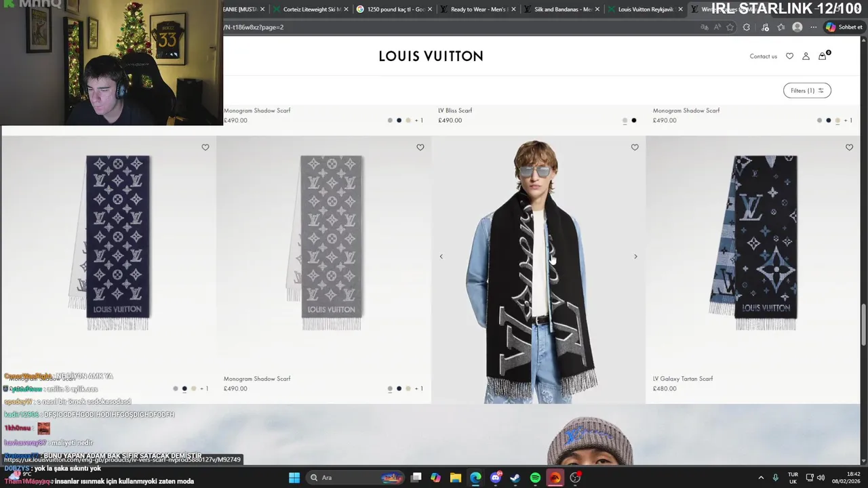Show previous image on the model scarf card
Image resolution: width=868 pixels, height=488 pixels.
click(x=441, y=256)
